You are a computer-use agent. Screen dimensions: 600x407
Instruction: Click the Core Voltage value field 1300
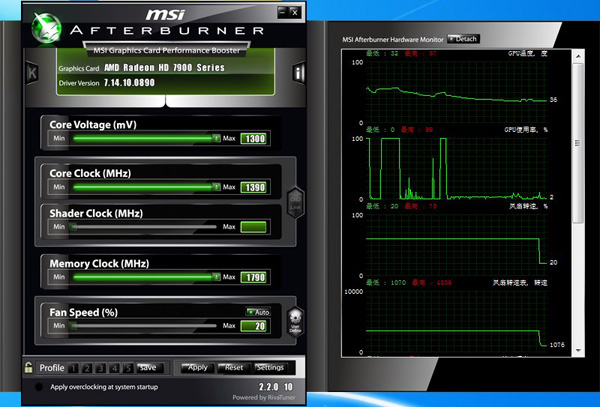click(x=253, y=138)
